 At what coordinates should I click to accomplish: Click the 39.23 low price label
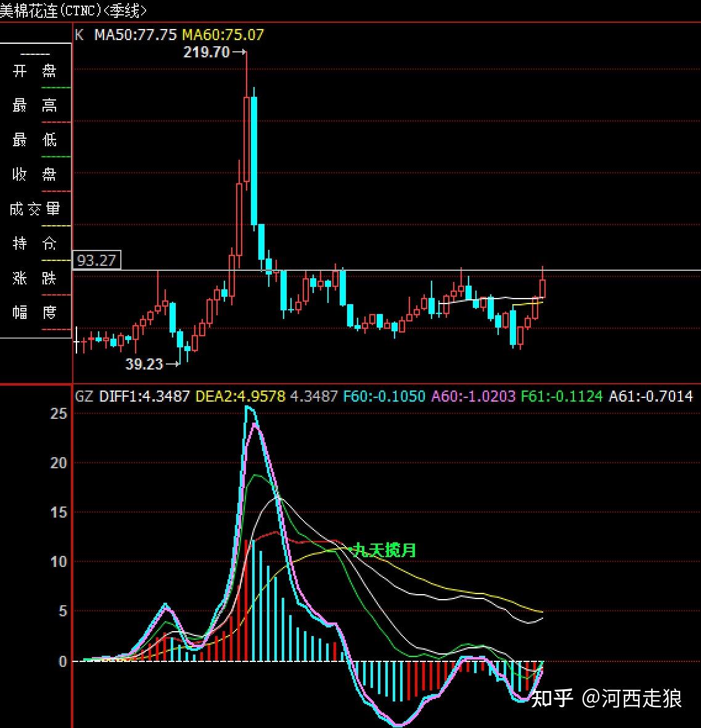[x=144, y=364]
